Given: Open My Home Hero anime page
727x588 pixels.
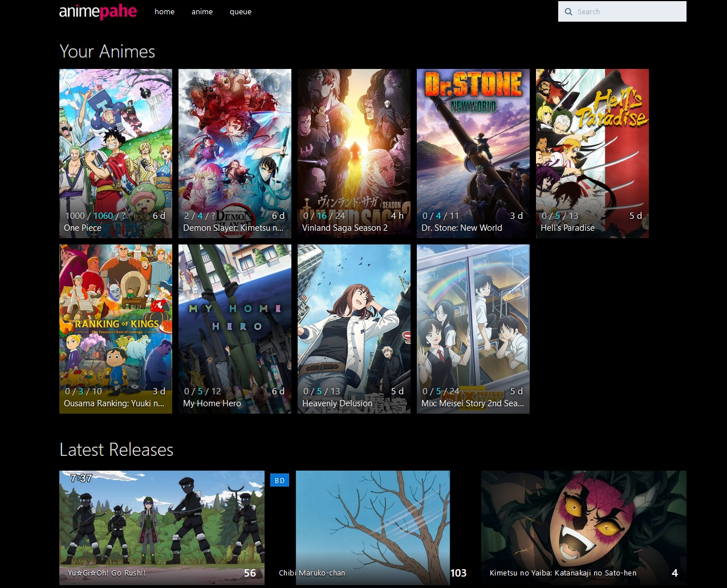Looking at the screenshot, I should pos(234,319).
